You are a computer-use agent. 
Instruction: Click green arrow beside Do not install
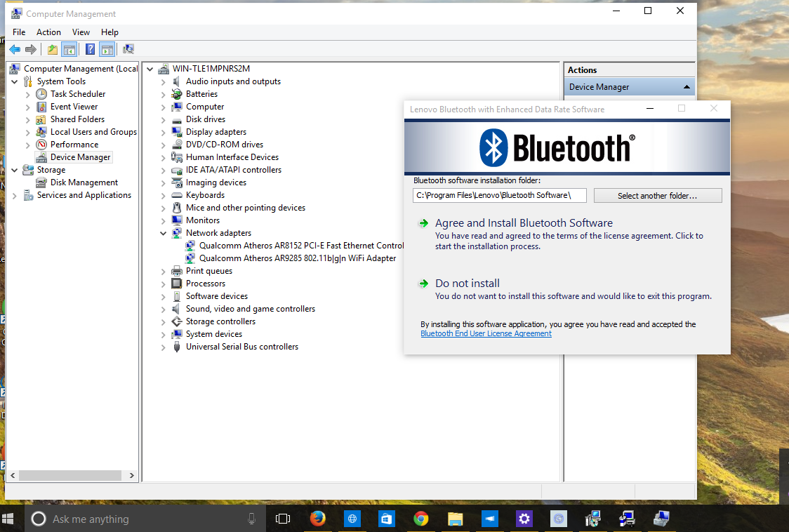tap(424, 284)
